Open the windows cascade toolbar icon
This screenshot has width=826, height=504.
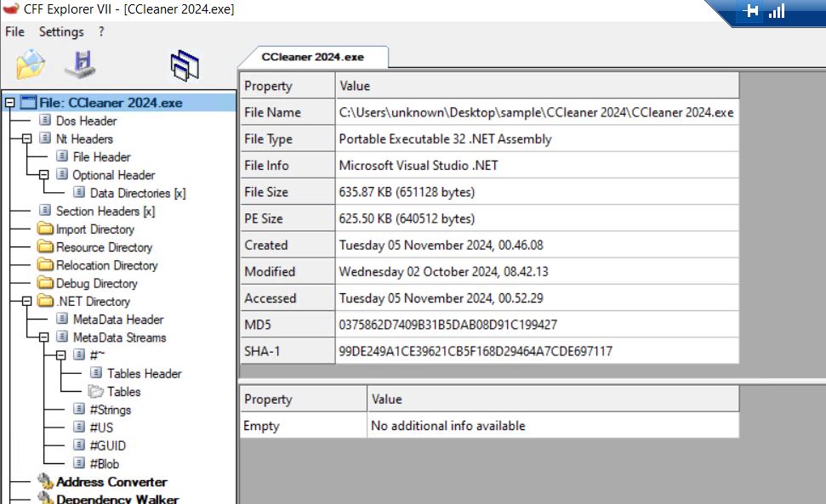[185, 65]
